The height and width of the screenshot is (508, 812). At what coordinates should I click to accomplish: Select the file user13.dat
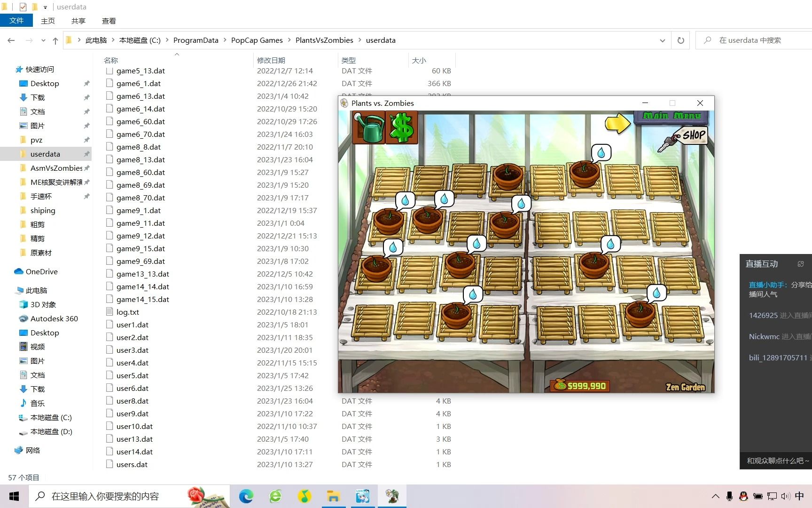[134, 439]
